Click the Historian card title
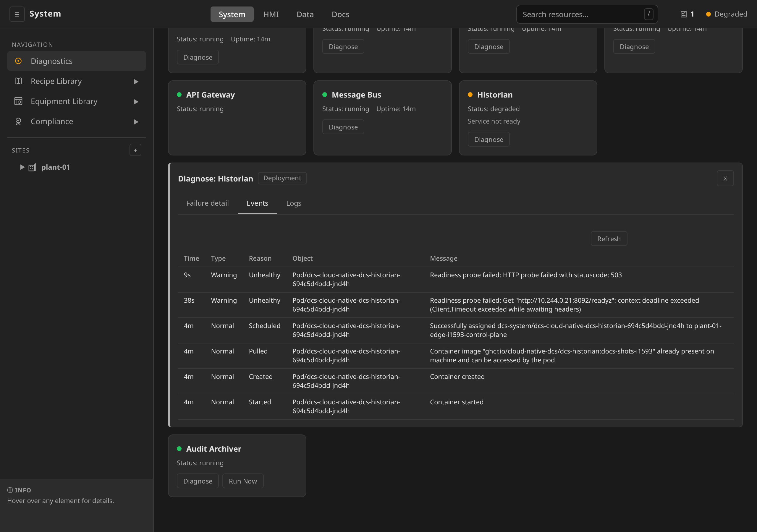757x532 pixels. coord(494,95)
